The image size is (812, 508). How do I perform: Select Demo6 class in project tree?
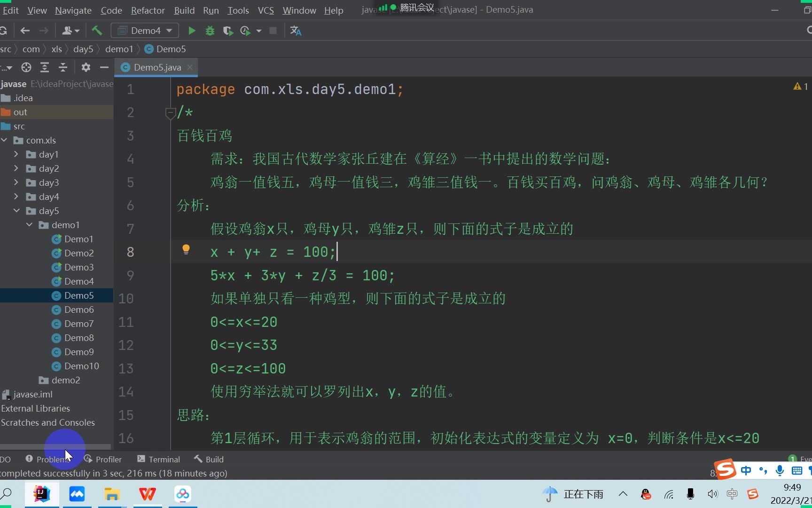click(72, 310)
